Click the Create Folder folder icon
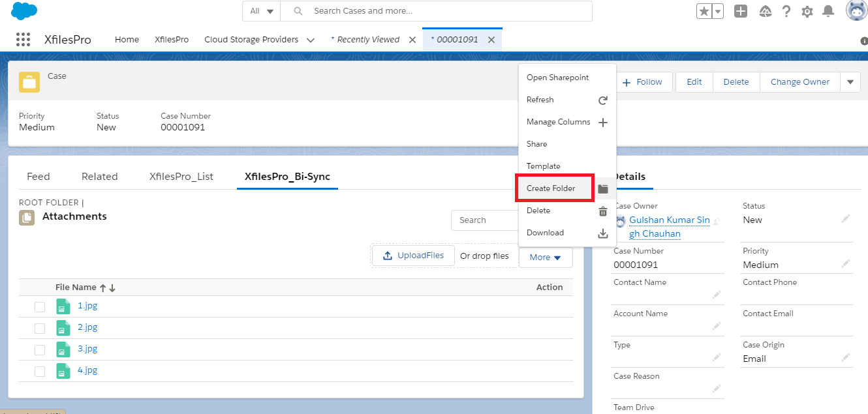Screen dimensions: 868x414 click(603, 189)
